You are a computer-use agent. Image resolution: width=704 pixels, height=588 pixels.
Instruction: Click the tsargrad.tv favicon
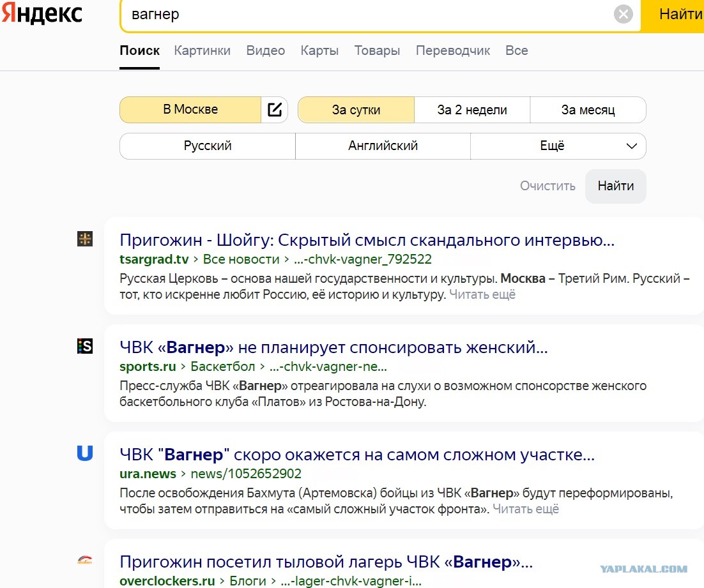coord(85,239)
